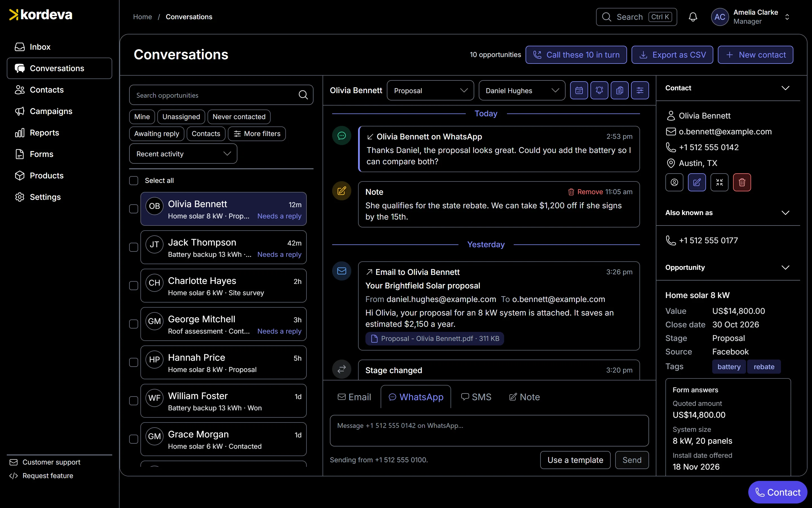This screenshot has width=812, height=508.
Task: Click the WhatsApp message icon in timeline
Action: 342,136
